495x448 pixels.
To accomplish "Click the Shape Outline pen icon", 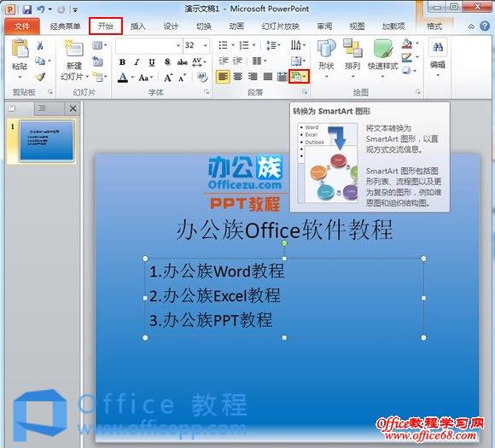I will [x=407, y=57].
